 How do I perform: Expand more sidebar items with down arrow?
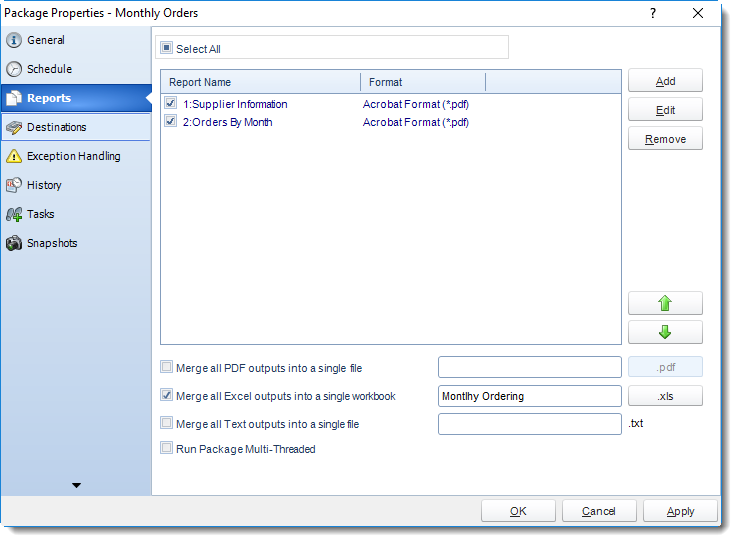point(76,485)
